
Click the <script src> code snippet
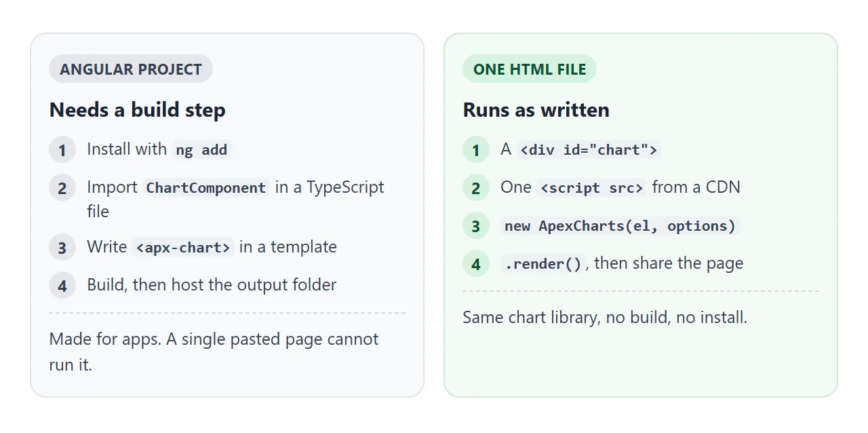coord(591,188)
